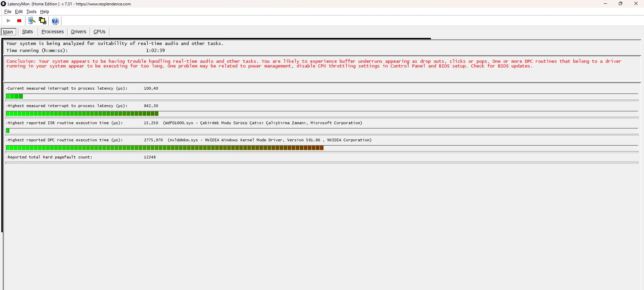Screen dimensions: 644x290
Task: Select the Main tab
Action: pos(8,32)
